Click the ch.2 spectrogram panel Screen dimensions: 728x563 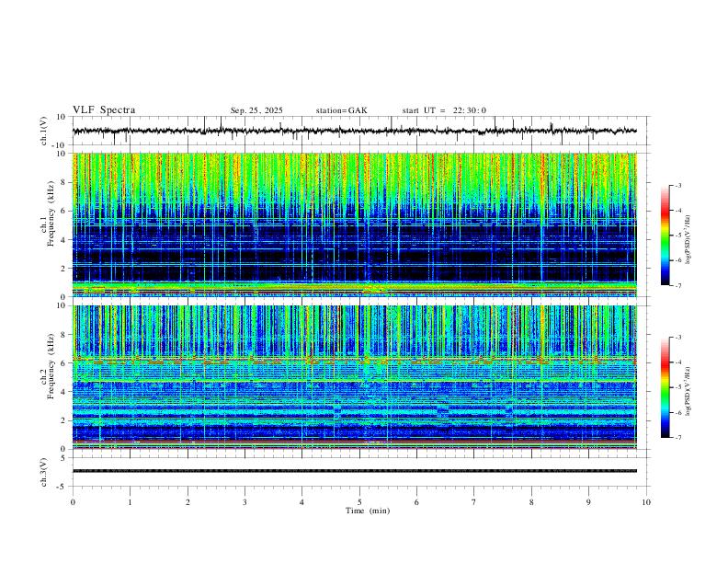pos(355,377)
